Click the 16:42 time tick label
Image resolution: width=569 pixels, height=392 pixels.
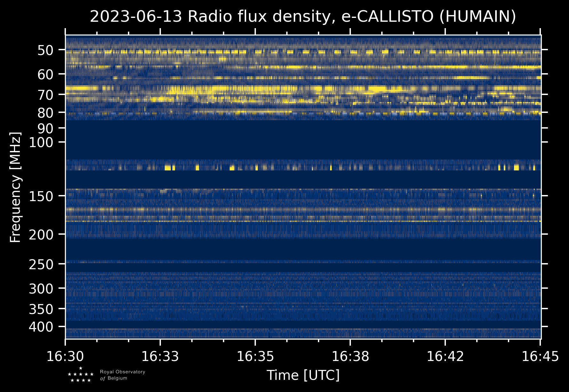(445, 357)
